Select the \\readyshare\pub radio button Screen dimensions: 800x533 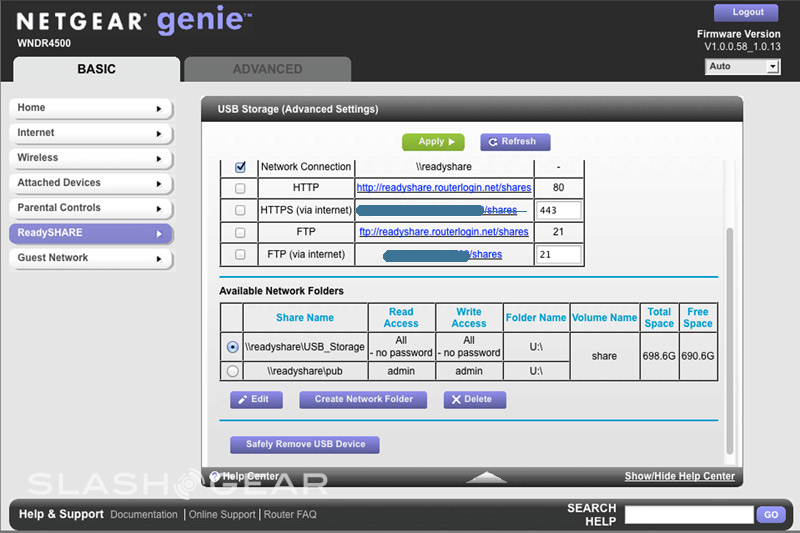click(233, 371)
